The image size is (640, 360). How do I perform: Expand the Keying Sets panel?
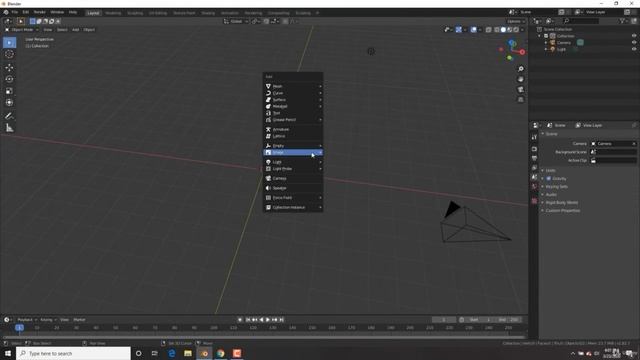tap(556, 187)
